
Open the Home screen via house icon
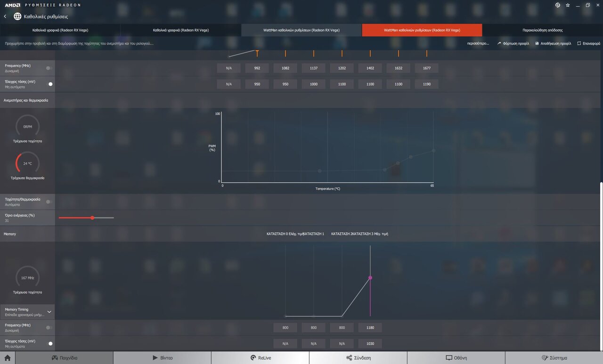point(8,358)
